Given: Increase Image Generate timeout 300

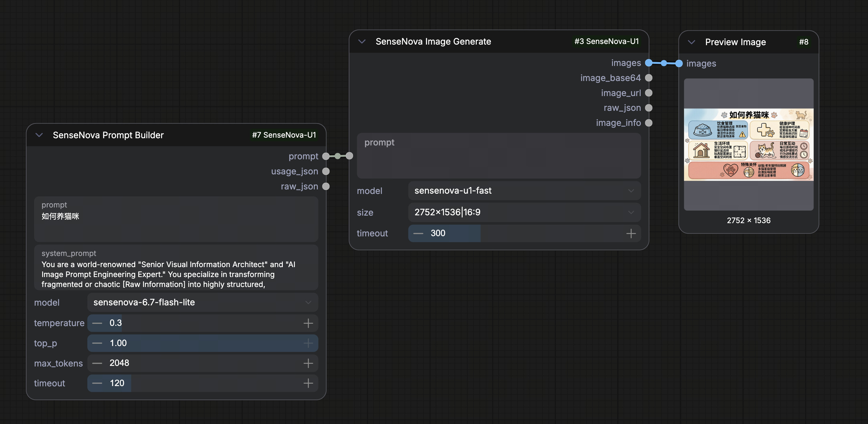Looking at the screenshot, I should coord(631,233).
